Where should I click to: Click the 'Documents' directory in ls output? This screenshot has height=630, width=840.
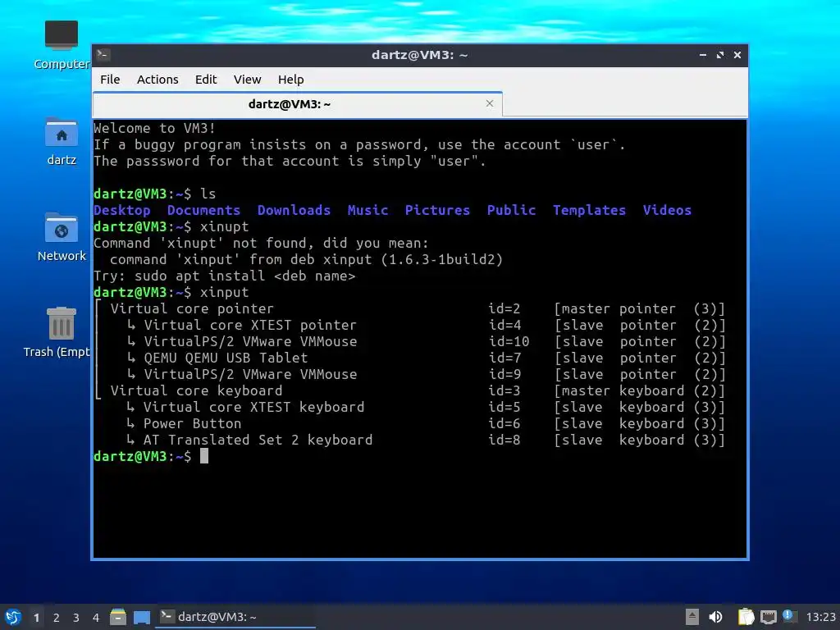point(203,210)
